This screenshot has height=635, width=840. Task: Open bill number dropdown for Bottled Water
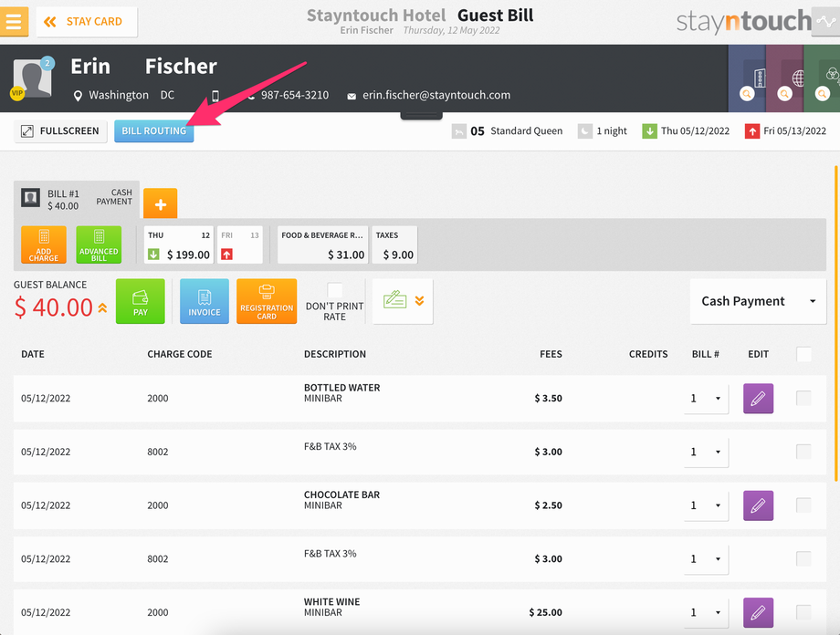[x=706, y=399]
